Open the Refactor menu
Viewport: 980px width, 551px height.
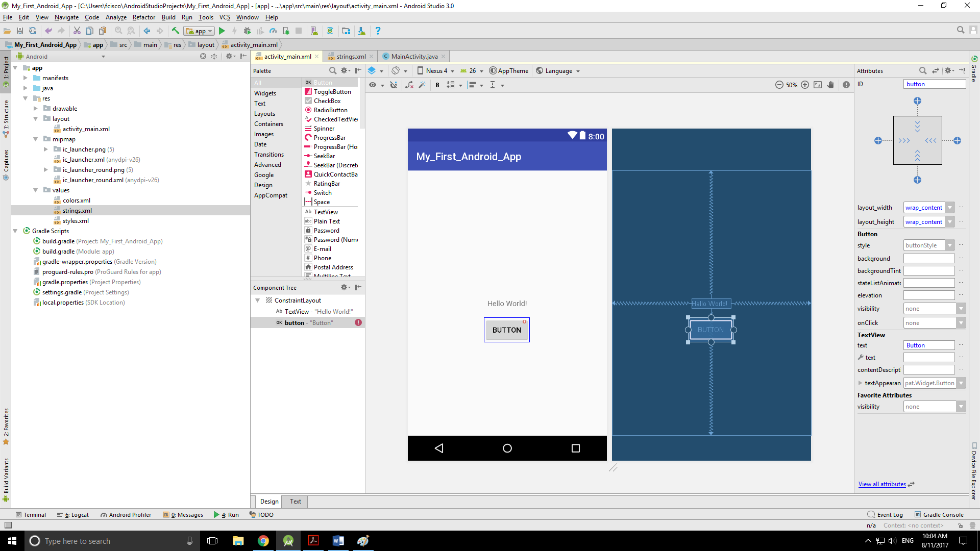pyautogui.click(x=143, y=17)
